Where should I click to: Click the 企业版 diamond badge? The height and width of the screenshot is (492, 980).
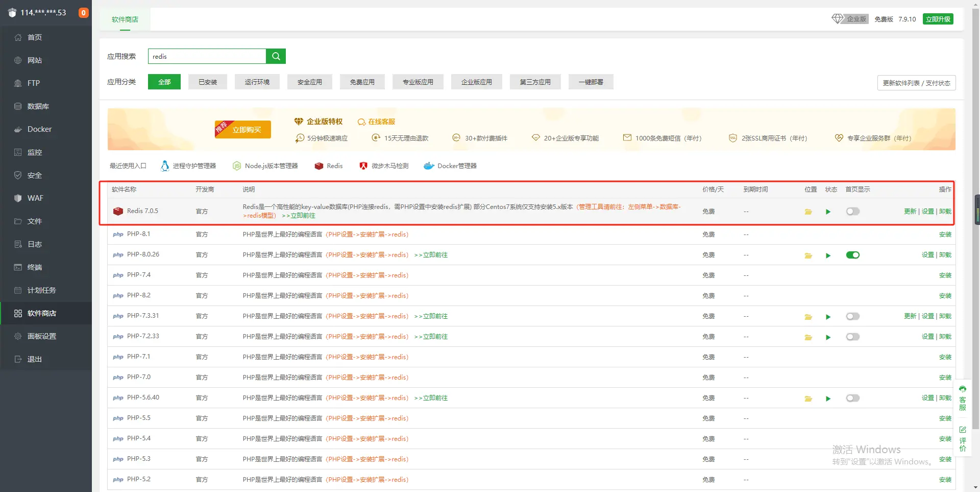point(850,19)
